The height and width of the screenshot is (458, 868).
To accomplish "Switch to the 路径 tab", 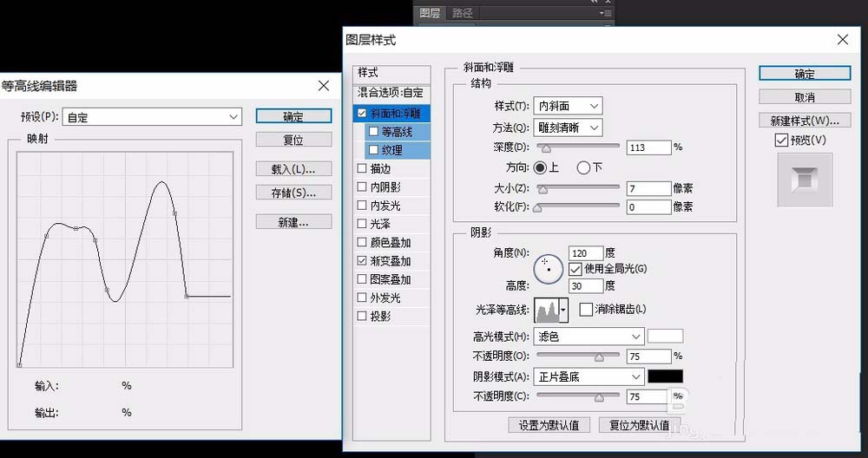I will (463, 13).
